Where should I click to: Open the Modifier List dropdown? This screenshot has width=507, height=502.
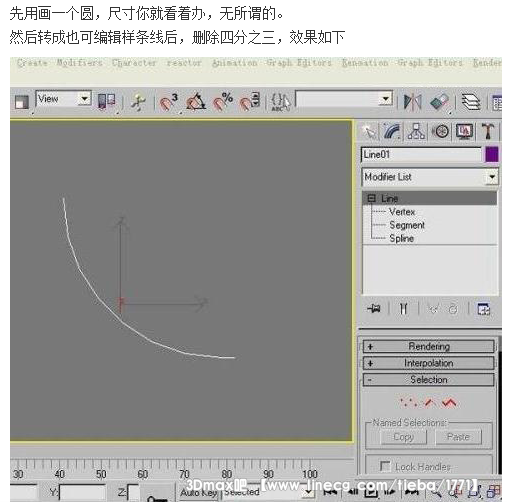(430, 177)
